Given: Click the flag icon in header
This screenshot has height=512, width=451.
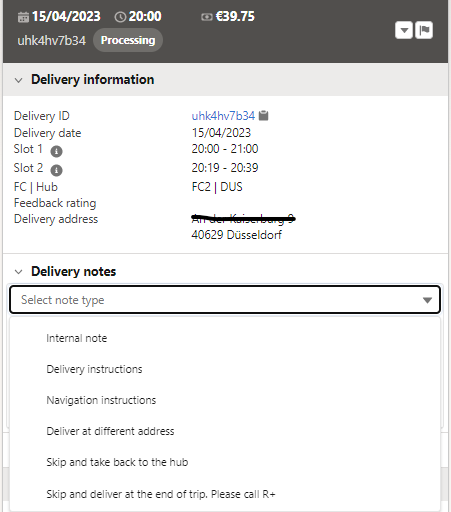Looking at the screenshot, I should click(424, 30).
